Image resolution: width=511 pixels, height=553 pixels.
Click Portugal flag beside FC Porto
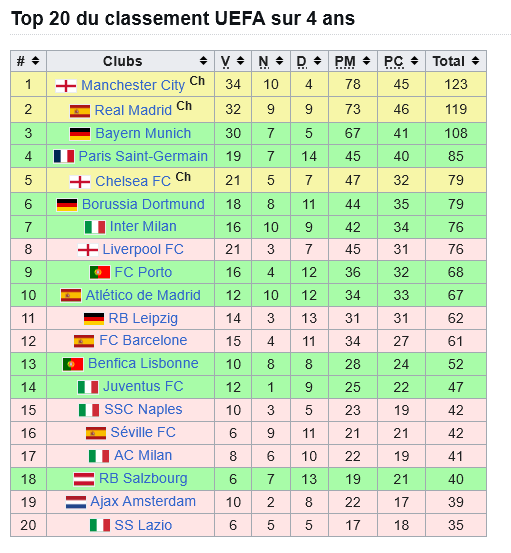100,272
